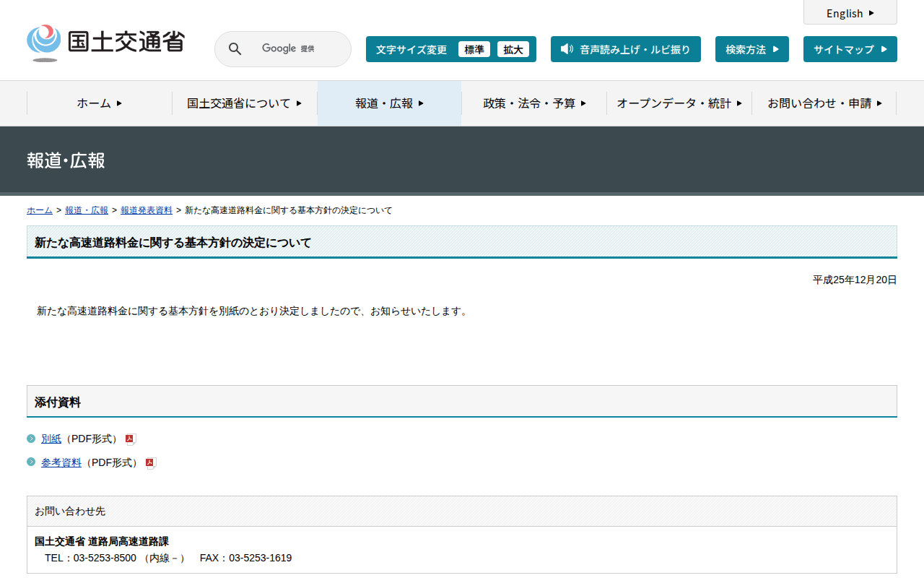
Task: Open the サイトマップ page
Action: coord(850,49)
